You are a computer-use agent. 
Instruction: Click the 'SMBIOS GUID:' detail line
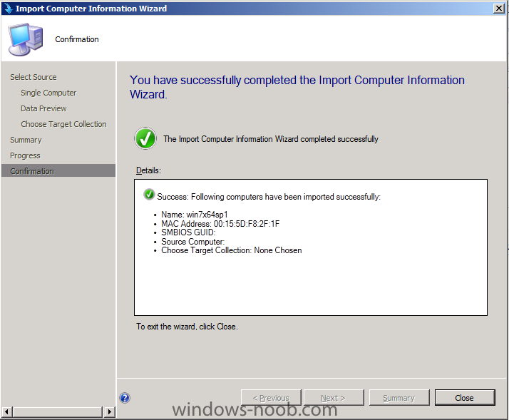(x=188, y=232)
